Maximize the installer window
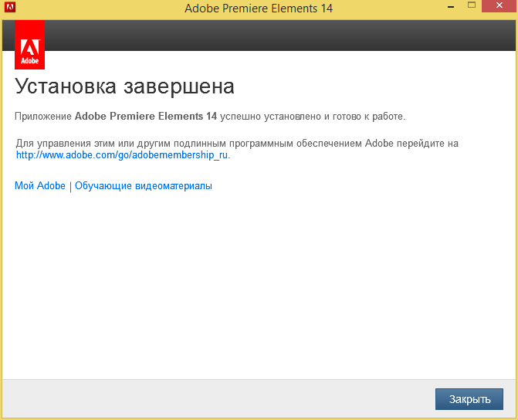The width and height of the screenshot is (518, 420). pos(472,5)
